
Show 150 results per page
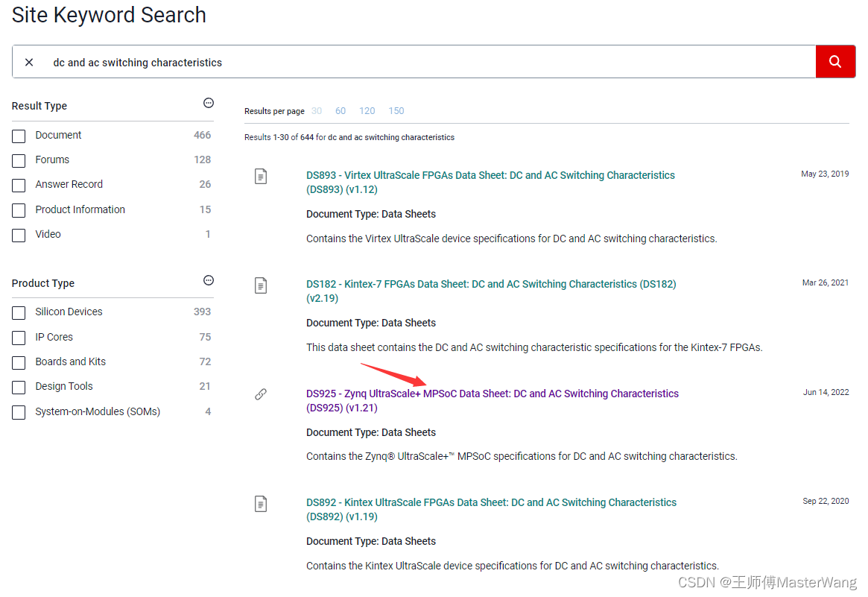tap(396, 111)
